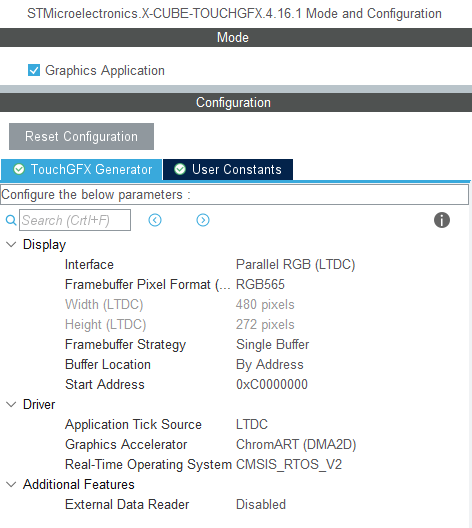Change External Data Reader Disabled value
This screenshot has width=472, height=528.
coord(261,504)
